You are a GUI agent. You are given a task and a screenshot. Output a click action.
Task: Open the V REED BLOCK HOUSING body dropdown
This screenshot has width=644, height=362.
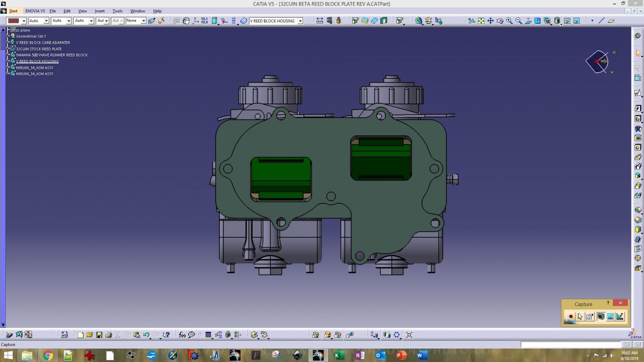300,21
